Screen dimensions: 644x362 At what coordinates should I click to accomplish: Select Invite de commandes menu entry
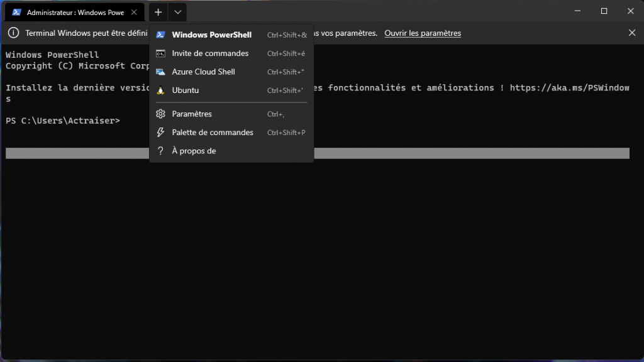coord(231,53)
